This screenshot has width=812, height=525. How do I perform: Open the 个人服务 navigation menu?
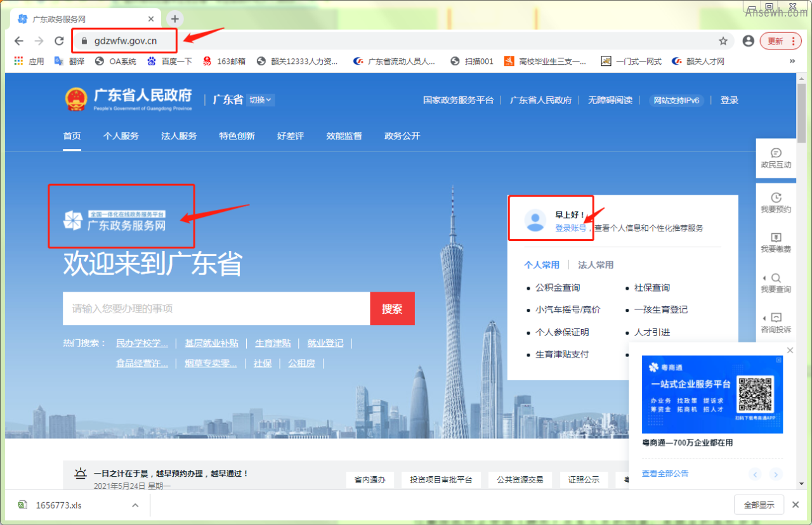[x=121, y=136]
